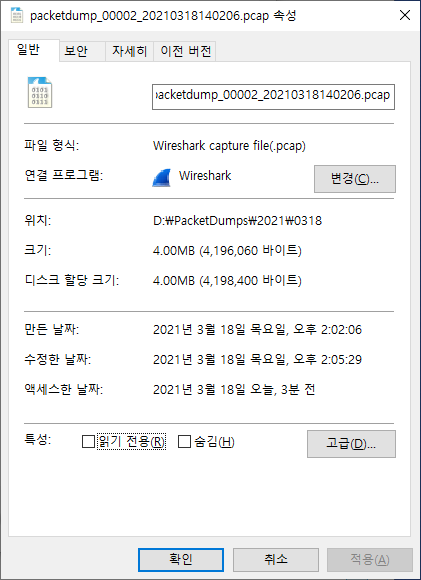Confirm with the 확인 button
The height and width of the screenshot is (580, 421).
[x=181, y=559]
